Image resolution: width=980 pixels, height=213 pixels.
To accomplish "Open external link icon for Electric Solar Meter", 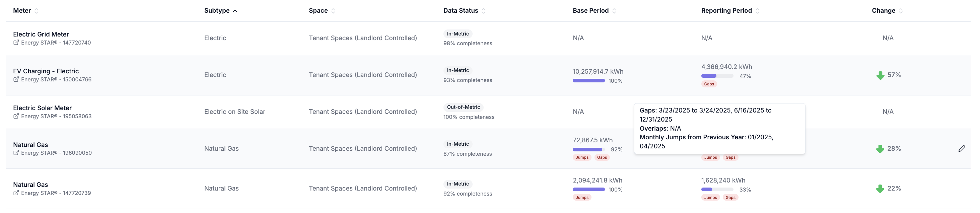I will tap(16, 117).
